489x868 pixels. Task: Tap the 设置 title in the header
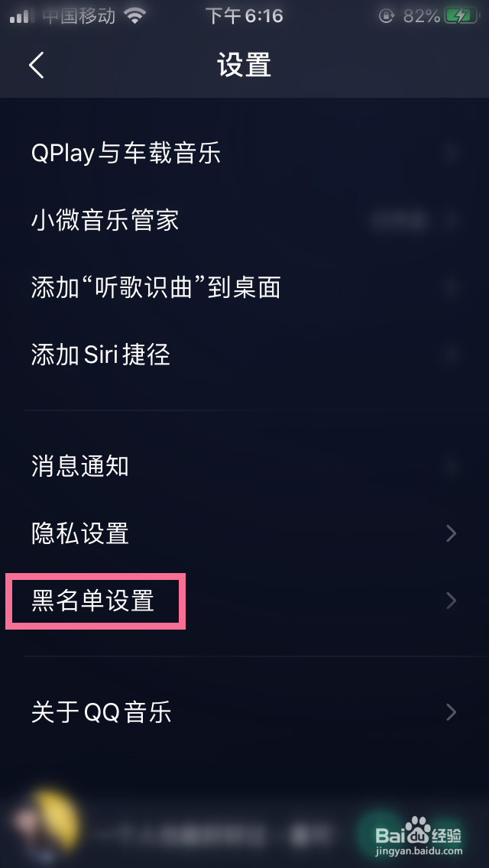[x=244, y=66]
